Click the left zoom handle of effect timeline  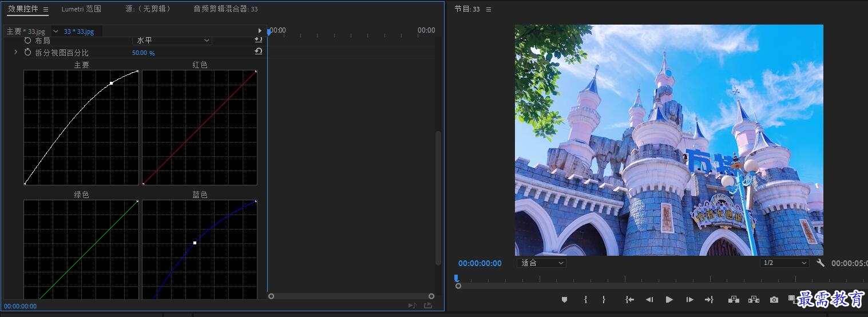(x=271, y=296)
